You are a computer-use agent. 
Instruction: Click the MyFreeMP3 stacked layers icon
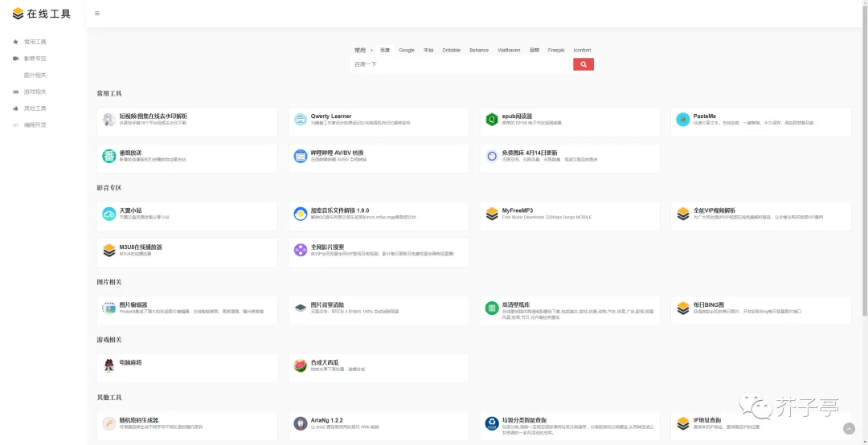click(x=492, y=214)
